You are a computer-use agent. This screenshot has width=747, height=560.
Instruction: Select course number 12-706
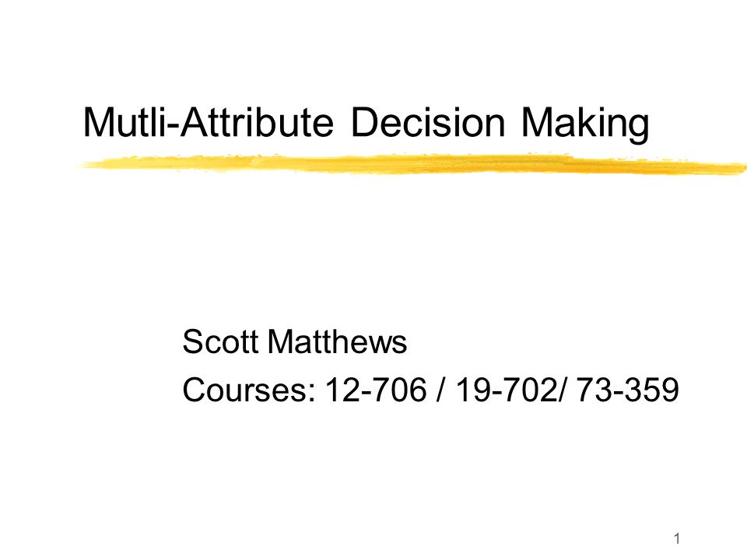(375, 390)
